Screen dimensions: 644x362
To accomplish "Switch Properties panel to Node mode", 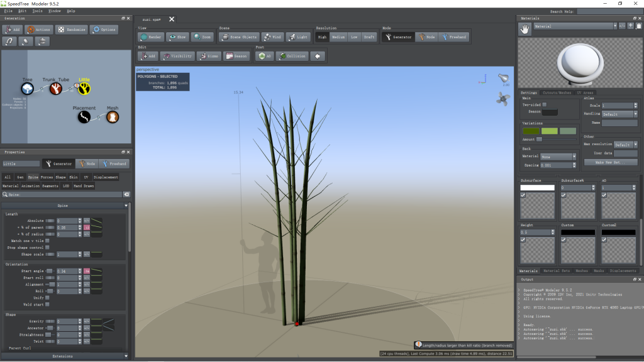I will point(87,164).
